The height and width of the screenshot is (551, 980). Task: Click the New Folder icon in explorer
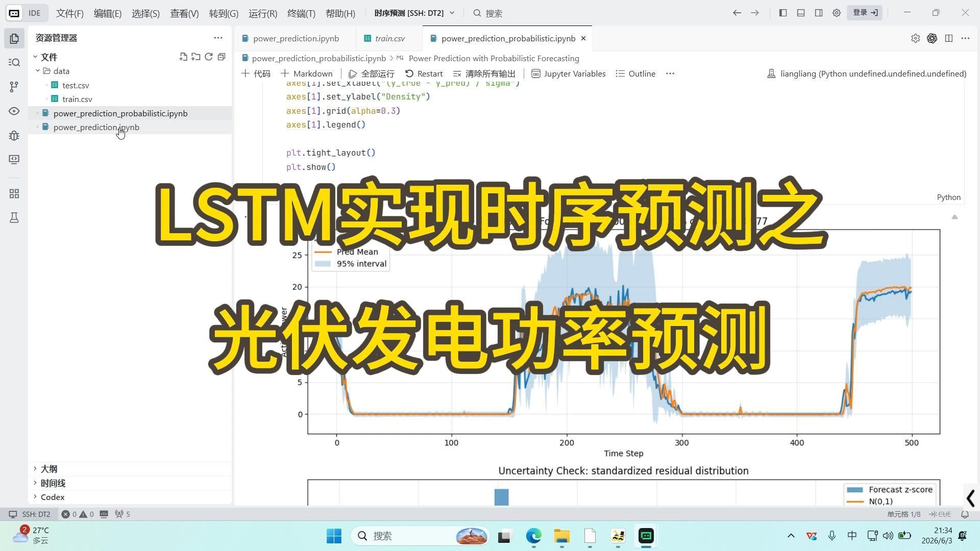pos(196,57)
